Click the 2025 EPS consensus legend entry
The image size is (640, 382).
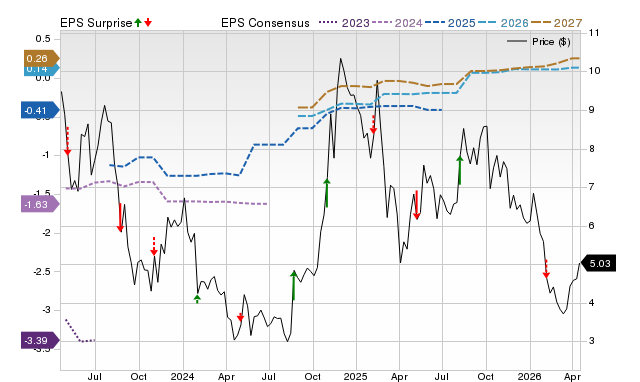(x=450, y=23)
